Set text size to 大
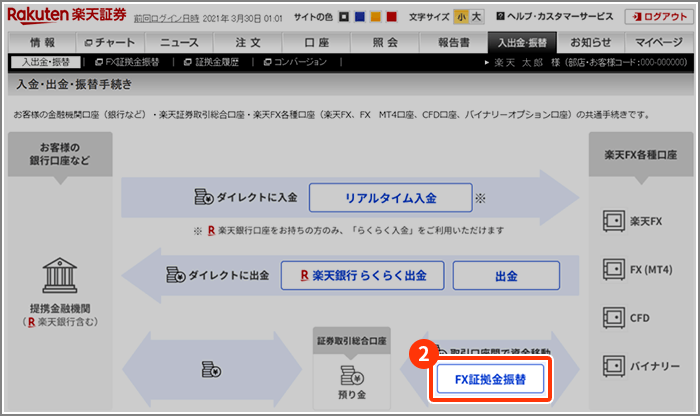 476,17
